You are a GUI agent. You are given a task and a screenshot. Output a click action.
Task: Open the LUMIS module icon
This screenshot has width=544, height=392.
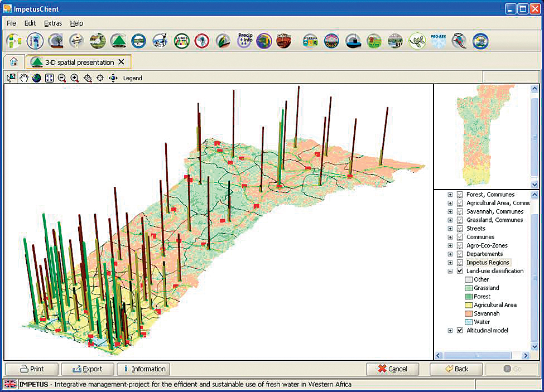point(181,41)
